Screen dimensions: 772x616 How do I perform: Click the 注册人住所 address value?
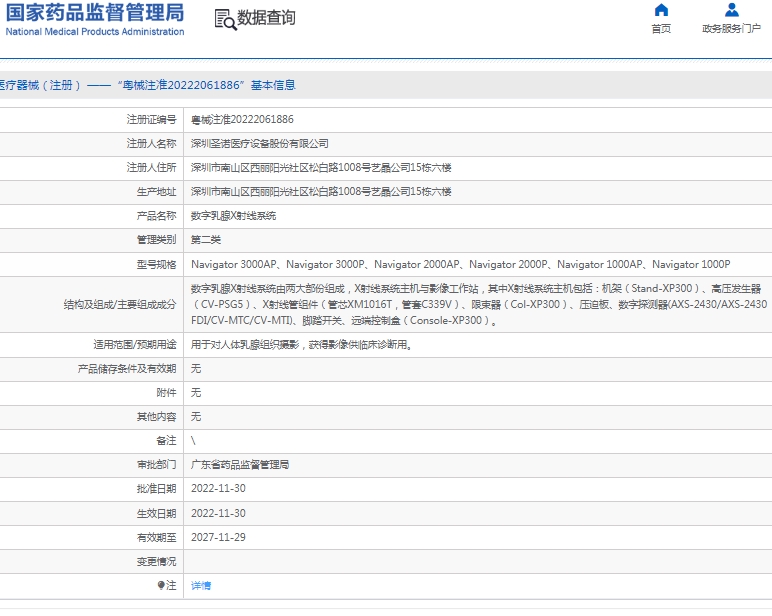tap(321, 168)
